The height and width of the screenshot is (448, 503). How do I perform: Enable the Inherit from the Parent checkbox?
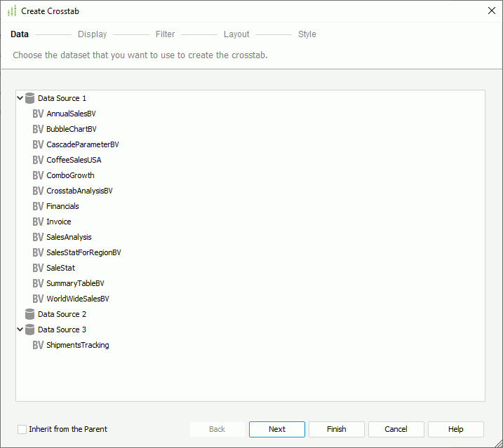[22, 429]
